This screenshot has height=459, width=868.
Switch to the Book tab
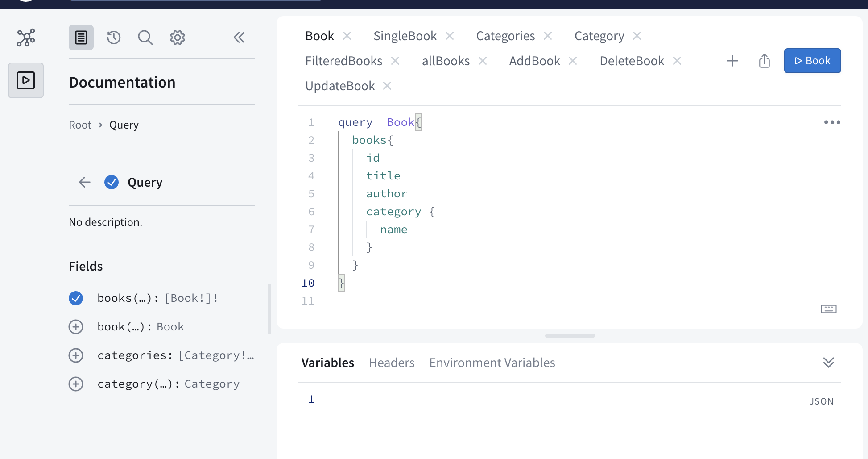319,36
